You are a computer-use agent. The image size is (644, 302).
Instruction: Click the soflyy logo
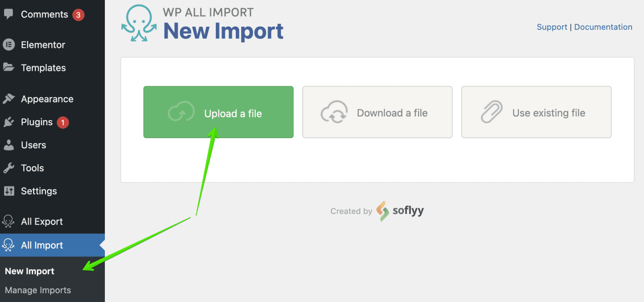point(400,211)
